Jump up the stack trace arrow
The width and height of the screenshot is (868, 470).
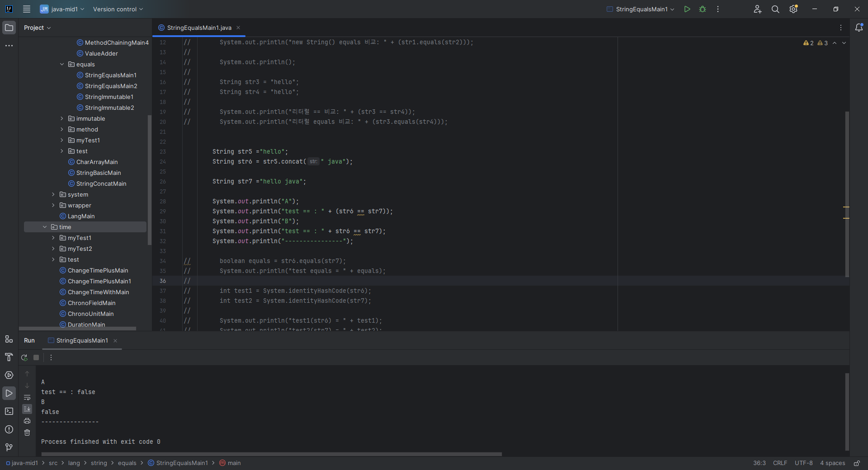(x=27, y=374)
